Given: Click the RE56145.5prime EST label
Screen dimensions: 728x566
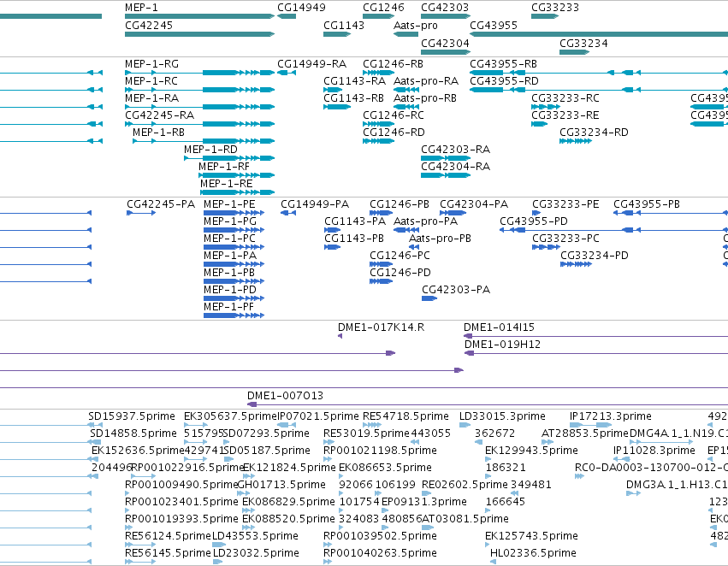Looking at the screenshot, I should (x=168, y=553).
